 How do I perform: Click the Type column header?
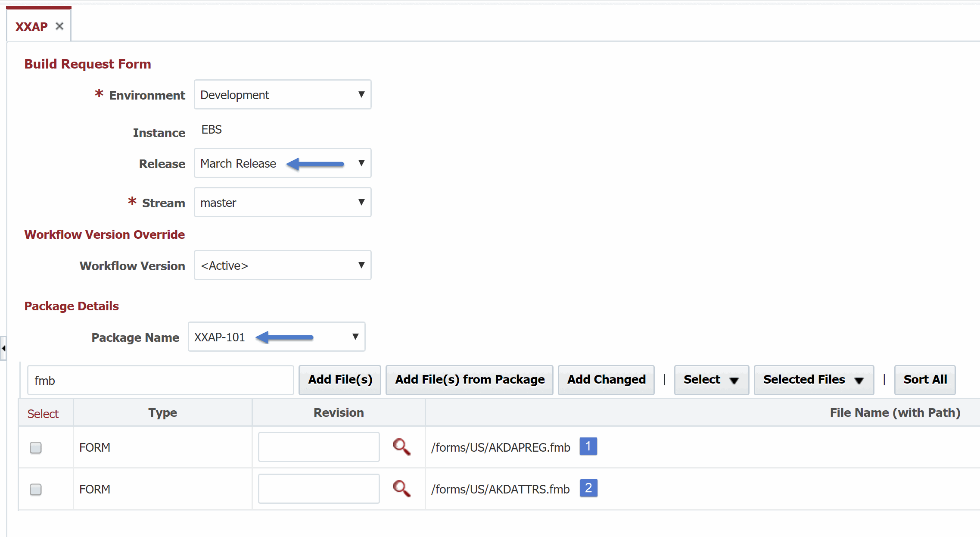(x=162, y=412)
